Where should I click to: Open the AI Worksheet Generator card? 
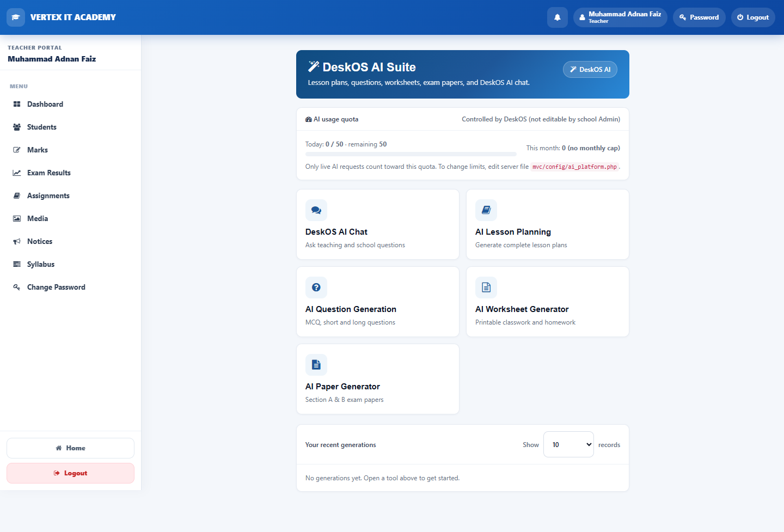[548, 302]
